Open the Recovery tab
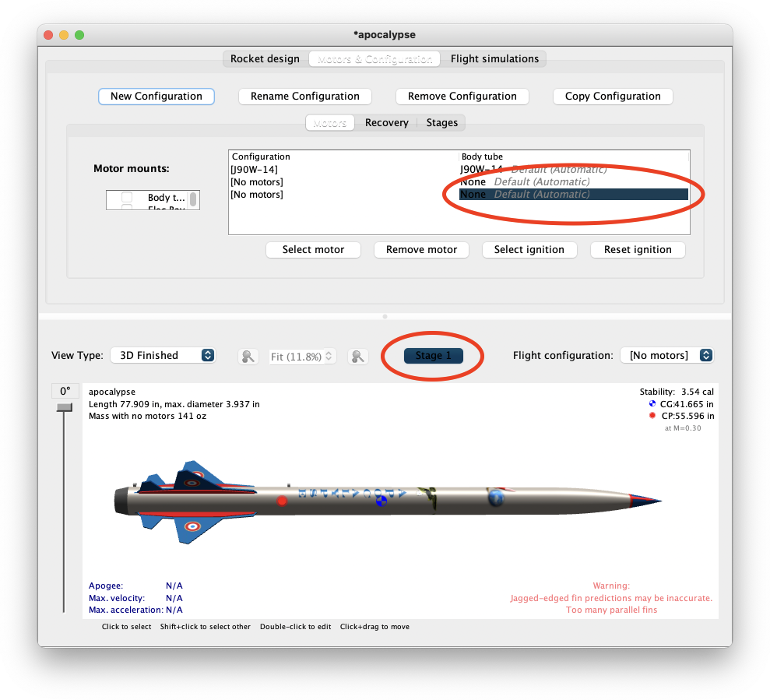The height and width of the screenshot is (700, 770). pyautogui.click(x=386, y=122)
